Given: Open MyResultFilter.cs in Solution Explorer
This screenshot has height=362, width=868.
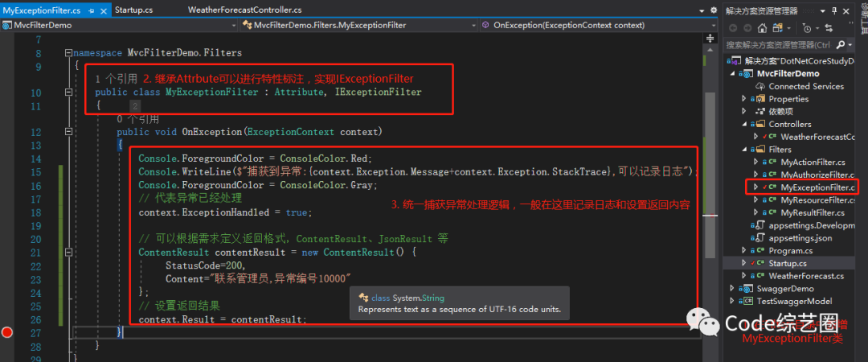Looking at the screenshot, I should 813,213.
